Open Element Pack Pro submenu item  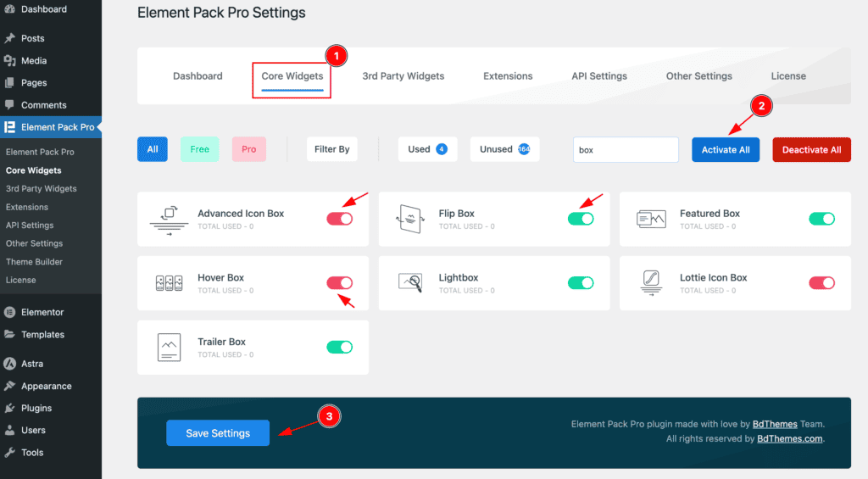tap(40, 152)
